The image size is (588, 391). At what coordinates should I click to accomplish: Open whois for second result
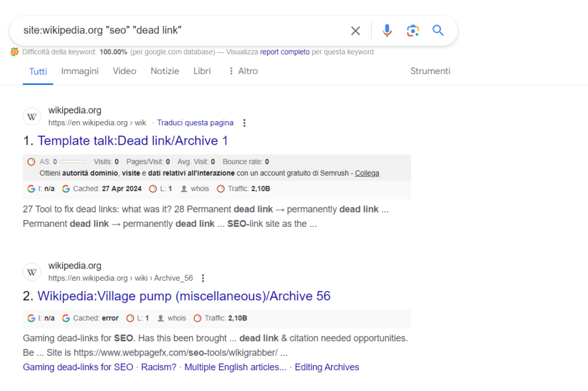point(172,318)
